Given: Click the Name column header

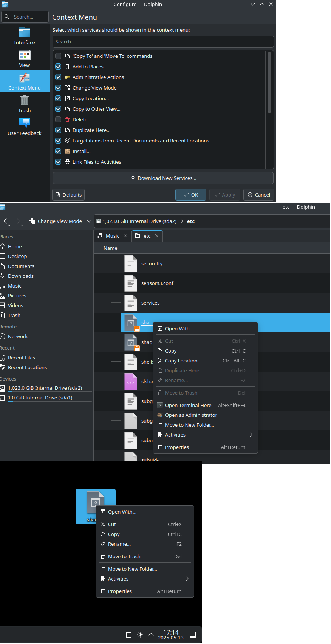Looking at the screenshot, I should pos(110,248).
